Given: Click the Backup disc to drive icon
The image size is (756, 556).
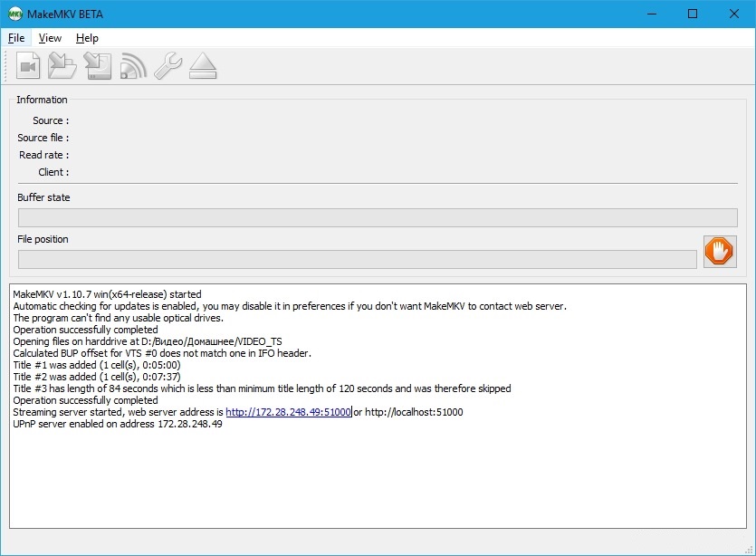Looking at the screenshot, I should click(x=98, y=65).
